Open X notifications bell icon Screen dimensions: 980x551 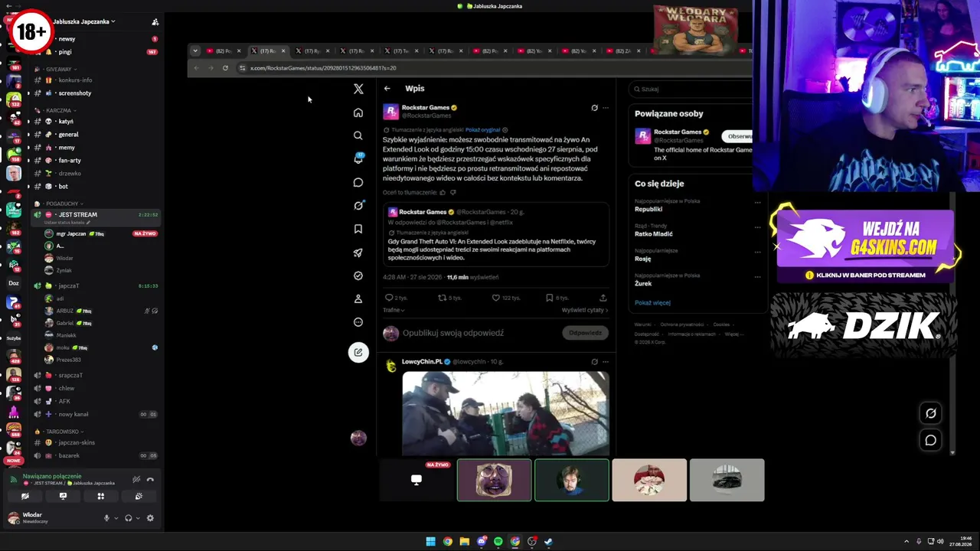point(358,158)
